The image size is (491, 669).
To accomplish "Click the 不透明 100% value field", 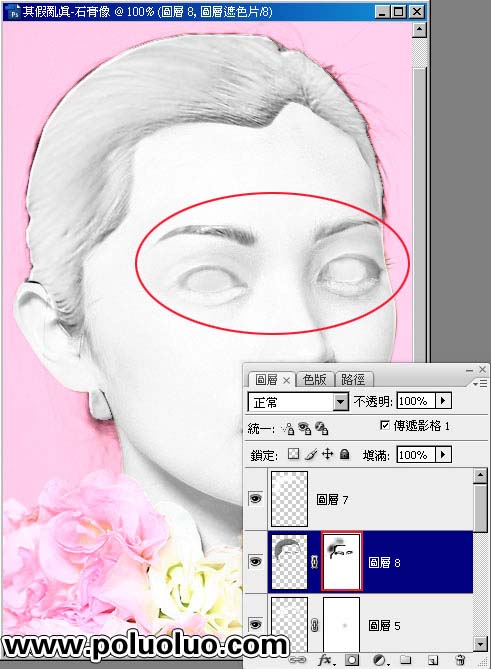I will point(416,401).
